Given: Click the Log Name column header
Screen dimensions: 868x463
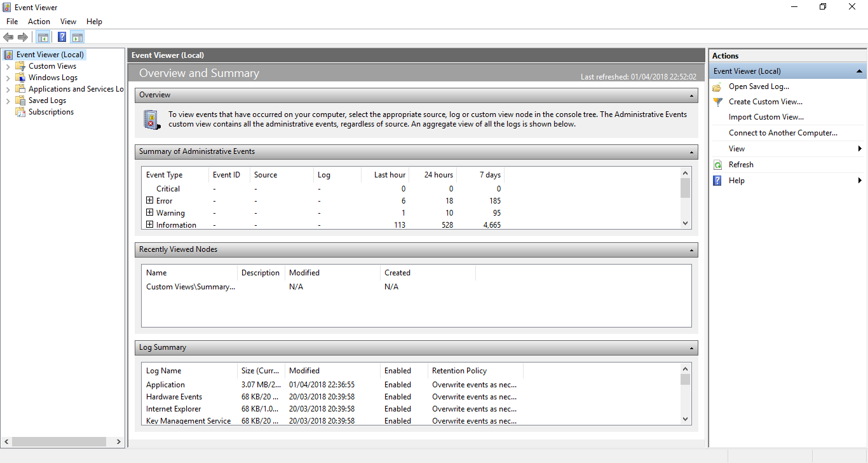Looking at the screenshot, I should 164,371.
